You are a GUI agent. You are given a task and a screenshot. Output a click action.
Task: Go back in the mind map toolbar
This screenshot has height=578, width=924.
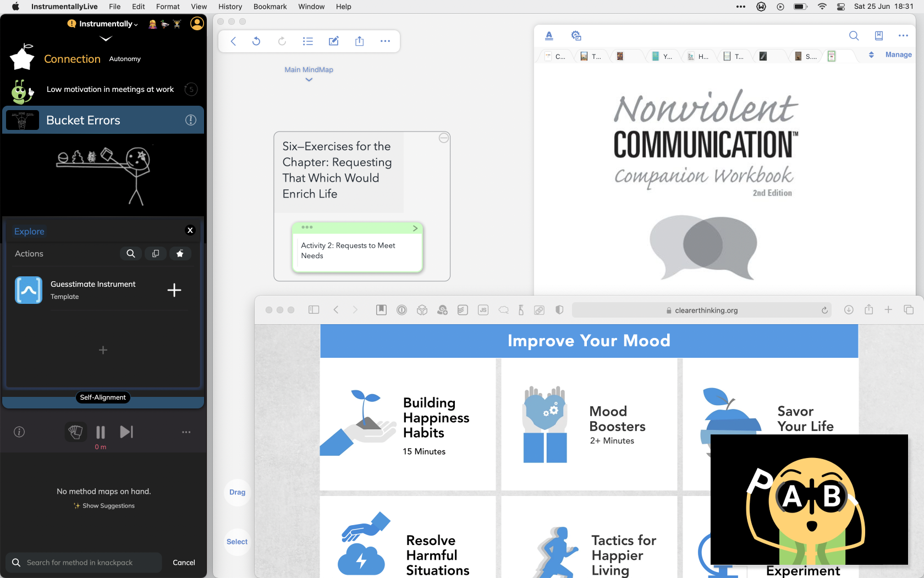[233, 41]
